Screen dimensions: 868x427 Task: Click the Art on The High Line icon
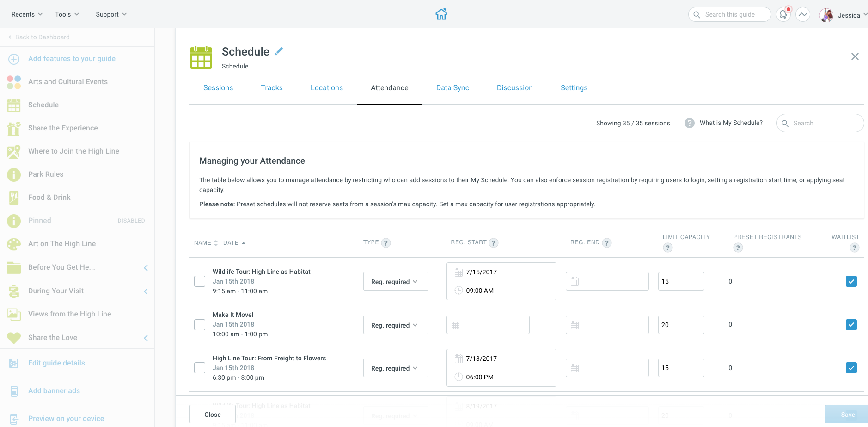(x=14, y=244)
